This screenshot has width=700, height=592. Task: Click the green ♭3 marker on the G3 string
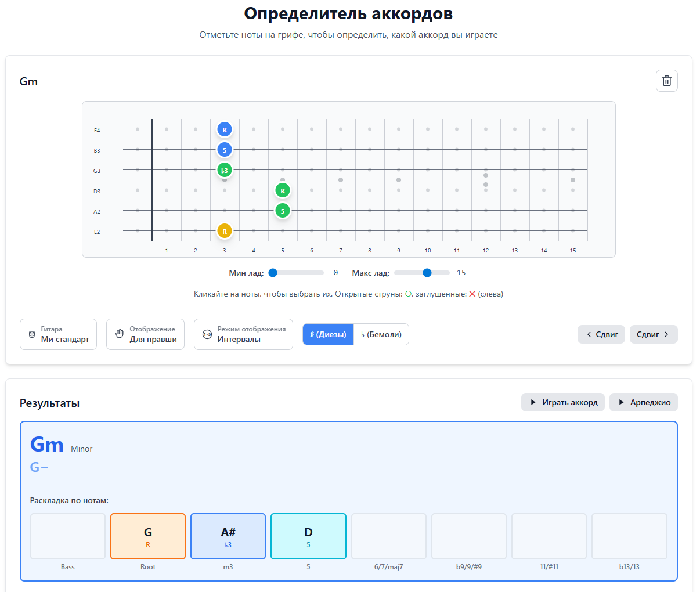coord(225,169)
